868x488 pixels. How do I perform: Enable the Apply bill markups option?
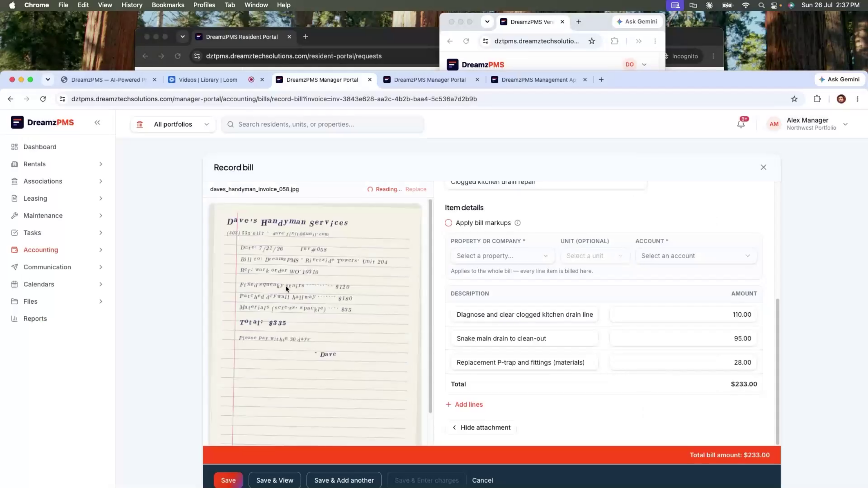pos(448,223)
